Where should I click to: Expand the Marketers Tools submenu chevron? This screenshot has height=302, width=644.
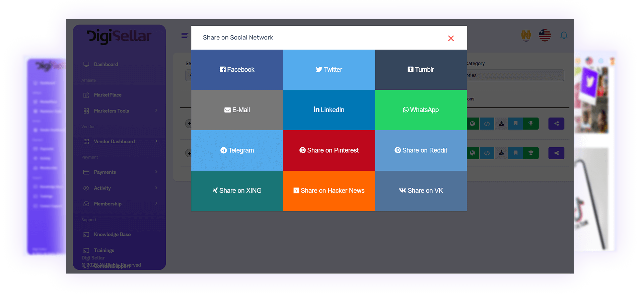[156, 110]
